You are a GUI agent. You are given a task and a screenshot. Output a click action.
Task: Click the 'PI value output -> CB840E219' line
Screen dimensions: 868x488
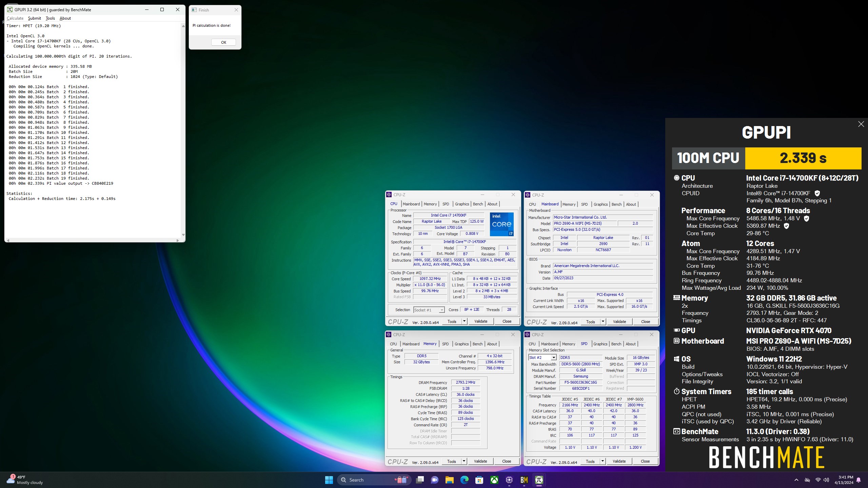61,183
